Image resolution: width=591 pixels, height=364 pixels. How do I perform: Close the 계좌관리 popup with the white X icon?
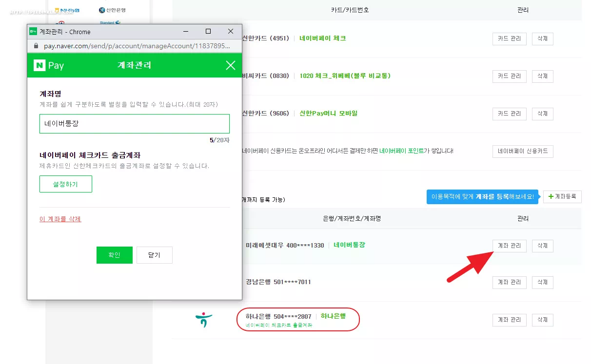tap(231, 65)
